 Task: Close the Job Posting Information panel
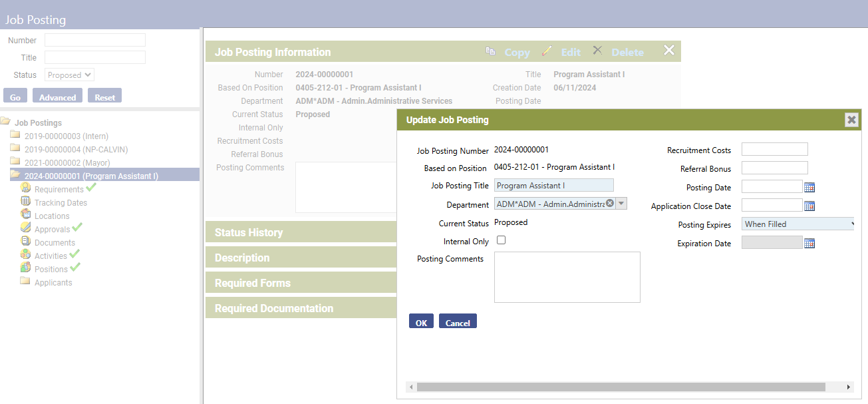[x=669, y=51]
